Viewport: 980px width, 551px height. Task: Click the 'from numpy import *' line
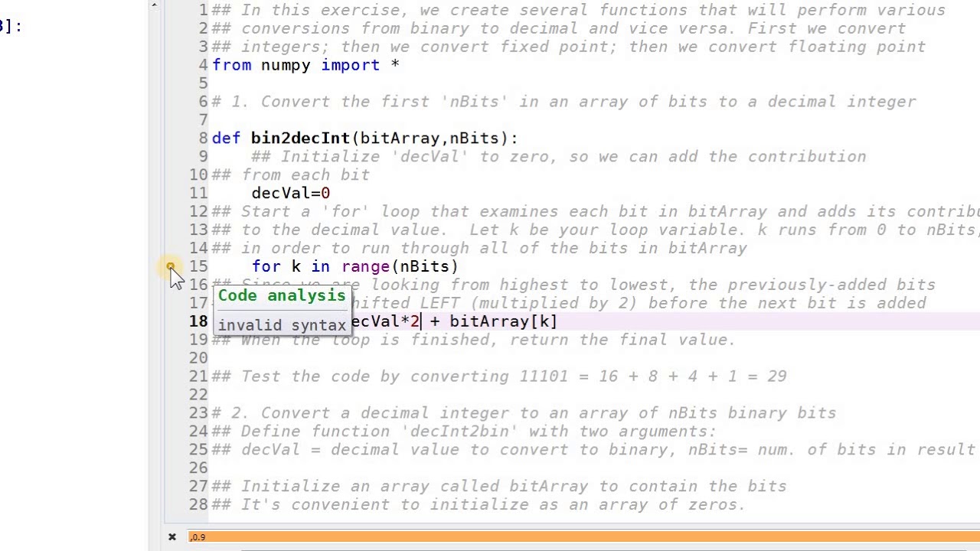pyautogui.click(x=305, y=65)
